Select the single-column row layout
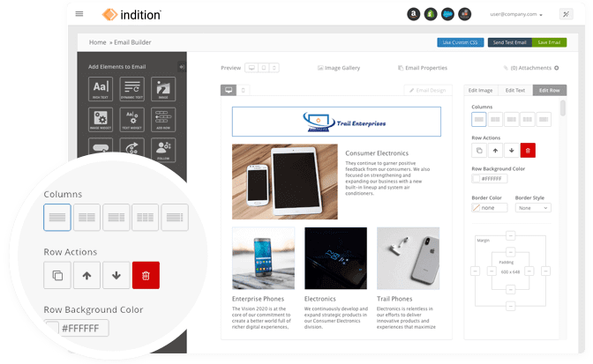 [x=57, y=217]
